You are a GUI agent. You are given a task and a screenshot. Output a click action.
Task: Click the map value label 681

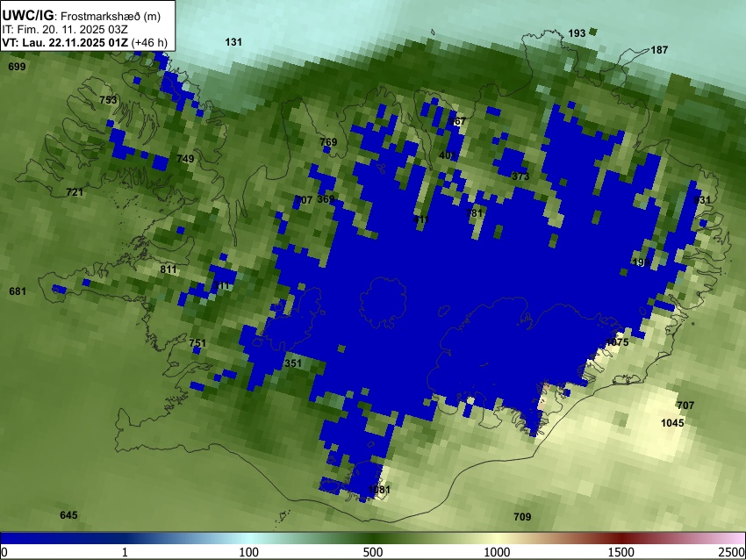click(18, 291)
